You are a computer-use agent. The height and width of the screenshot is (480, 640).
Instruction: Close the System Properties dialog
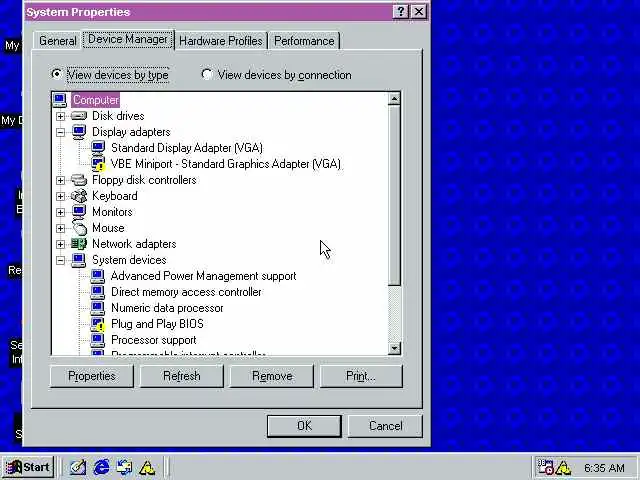click(x=419, y=12)
